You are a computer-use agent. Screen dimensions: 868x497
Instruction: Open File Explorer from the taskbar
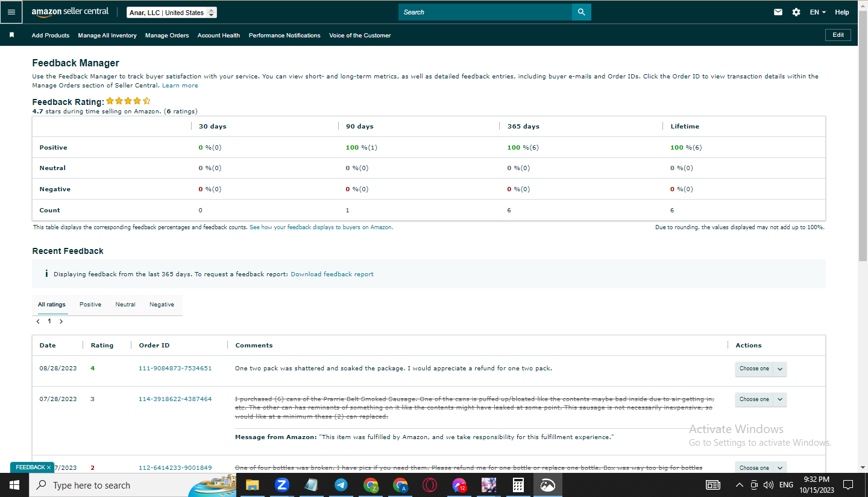[x=252, y=485]
